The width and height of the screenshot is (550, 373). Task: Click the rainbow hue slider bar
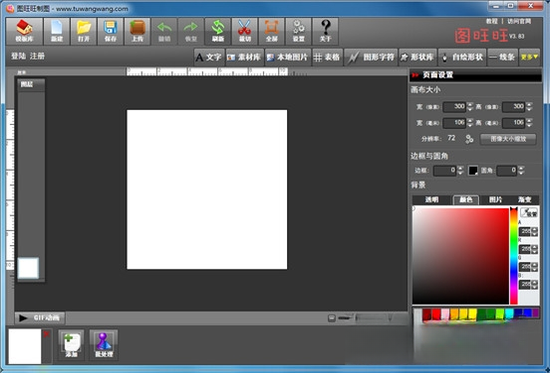(x=514, y=256)
